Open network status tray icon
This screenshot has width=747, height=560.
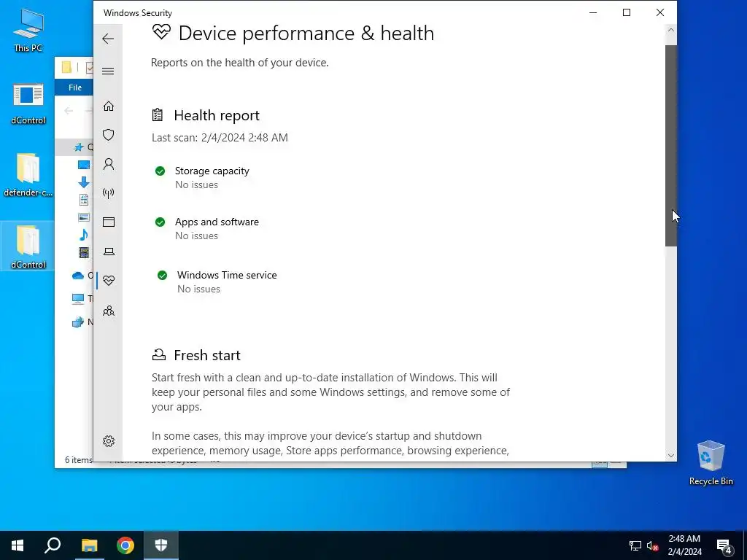click(635, 545)
